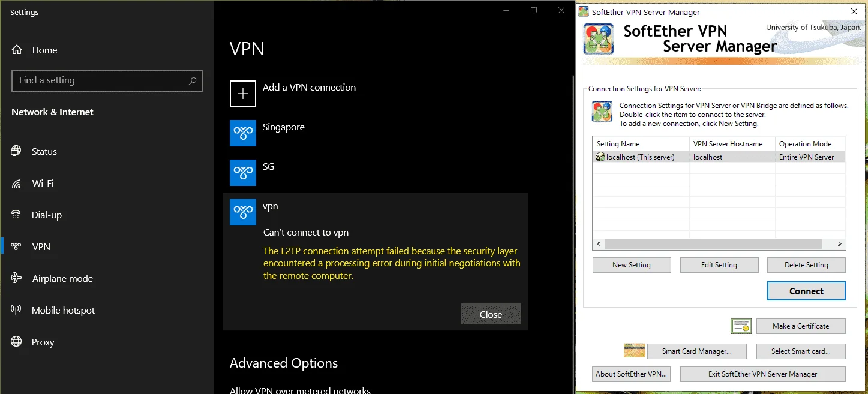Click Exit SoftEther VPN Server Manager
The height and width of the screenshot is (394, 868).
click(x=762, y=374)
